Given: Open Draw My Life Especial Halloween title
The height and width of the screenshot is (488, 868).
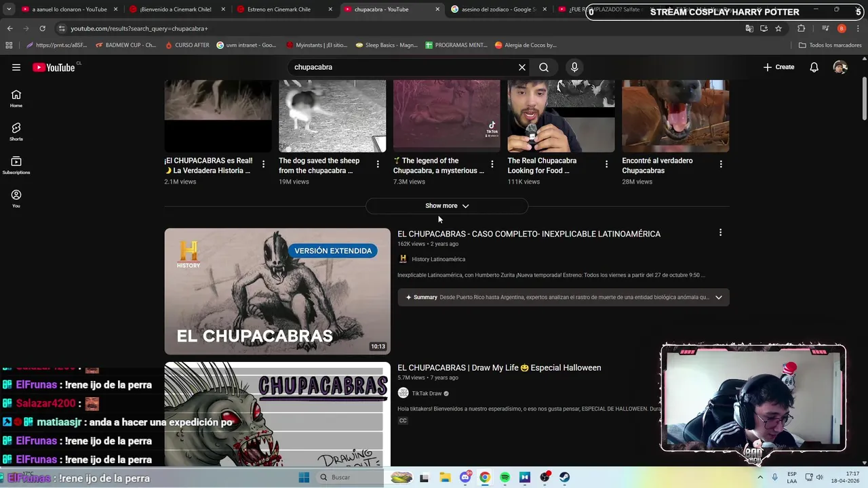Looking at the screenshot, I should click(x=499, y=367).
